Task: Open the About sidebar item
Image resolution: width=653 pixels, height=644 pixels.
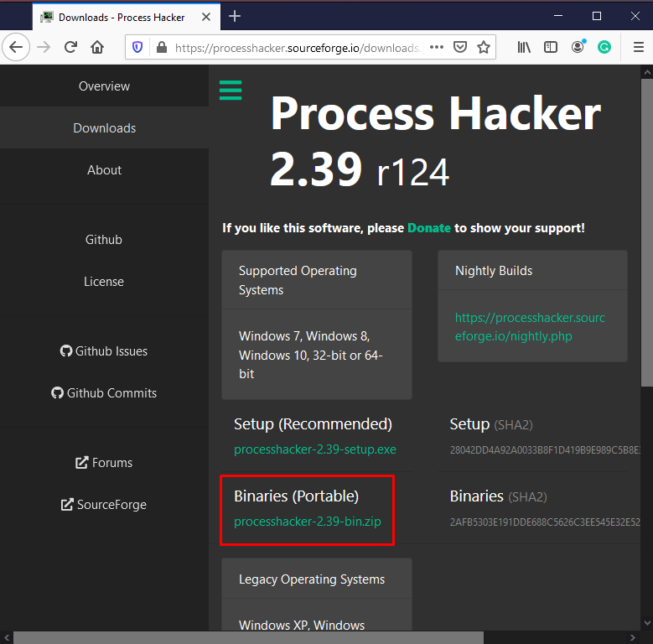Action: [104, 170]
